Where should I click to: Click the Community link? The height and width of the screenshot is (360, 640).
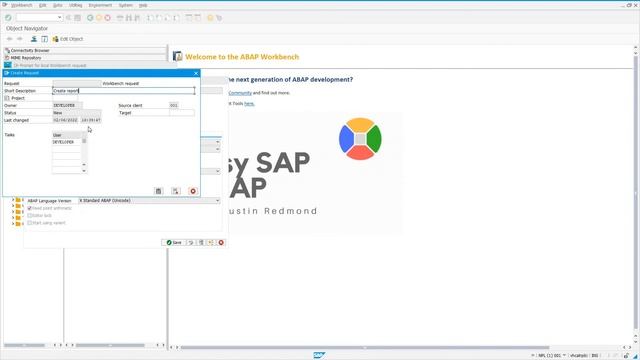click(x=240, y=93)
